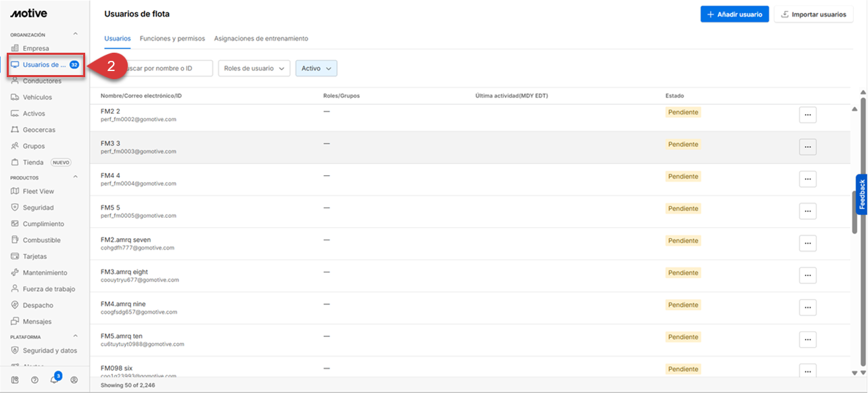Open the map book icon in bottom bar

pos(15,380)
